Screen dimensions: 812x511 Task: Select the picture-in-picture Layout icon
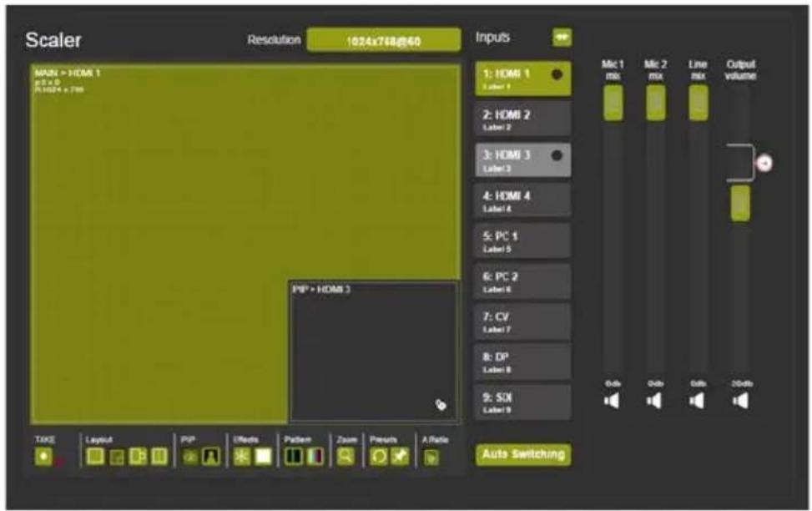coord(117,457)
